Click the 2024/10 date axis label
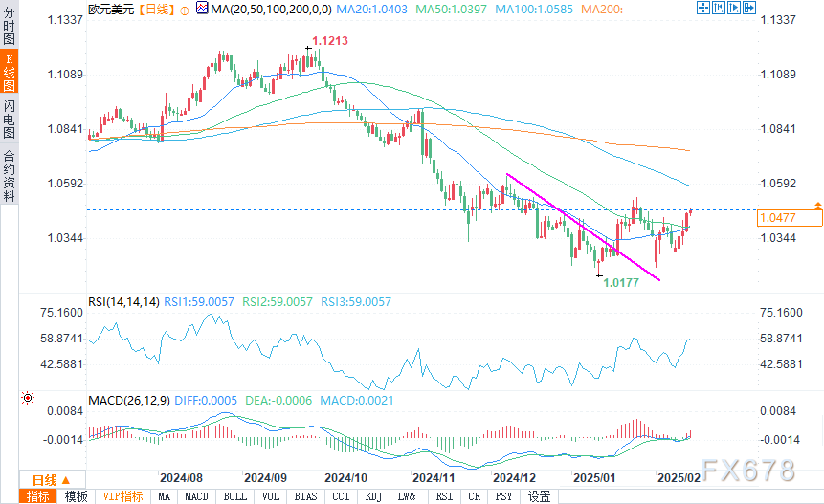Image resolution: width=824 pixels, height=504 pixels. click(x=345, y=478)
